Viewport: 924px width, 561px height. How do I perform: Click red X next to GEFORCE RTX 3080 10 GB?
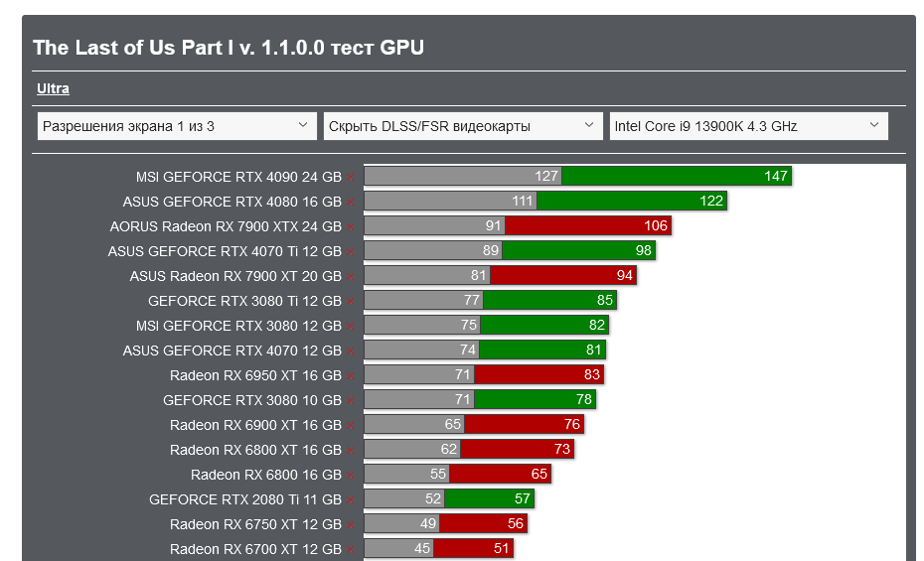tap(350, 401)
